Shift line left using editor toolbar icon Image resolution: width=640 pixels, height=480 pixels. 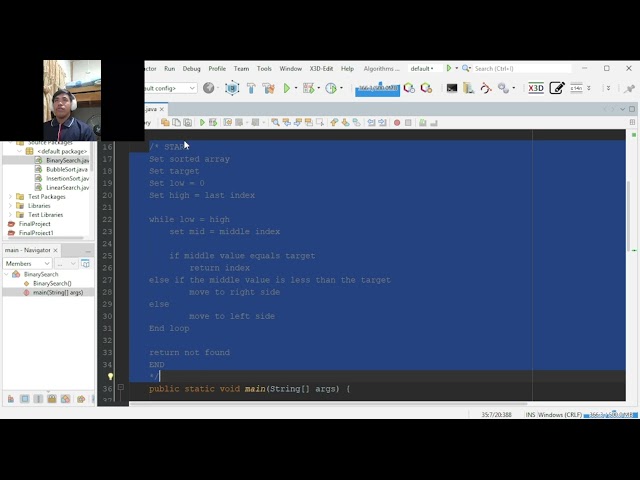pos(371,122)
